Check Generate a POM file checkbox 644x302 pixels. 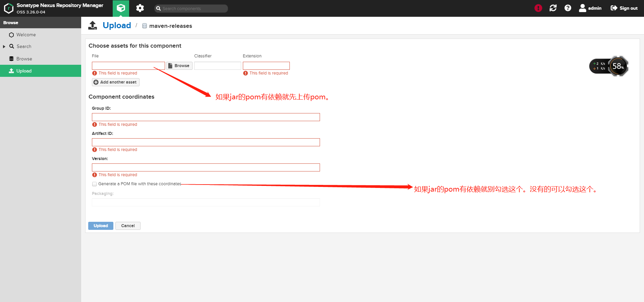[x=94, y=184]
